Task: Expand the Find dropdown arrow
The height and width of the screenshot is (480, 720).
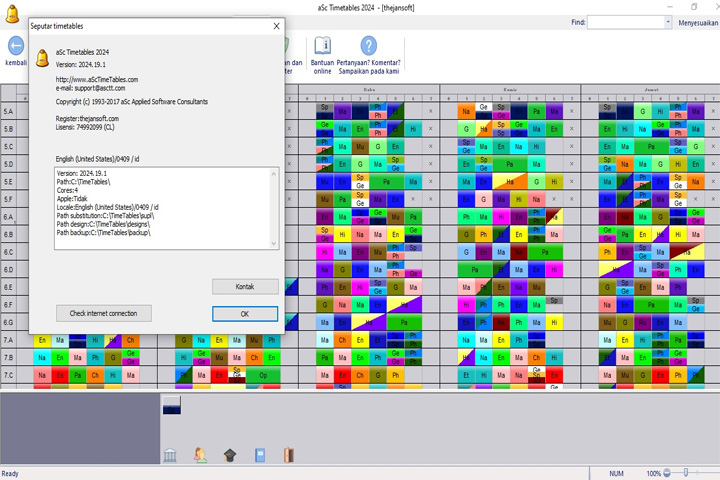Action: [668, 22]
